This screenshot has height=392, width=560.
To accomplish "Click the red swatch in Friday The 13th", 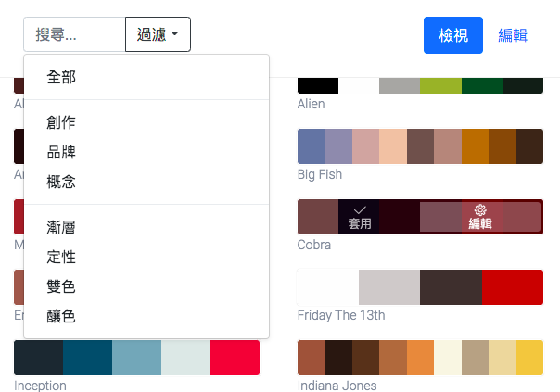I will coord(512,287).
